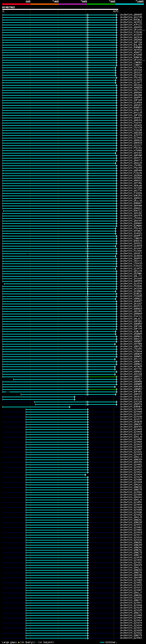Click UniRef100_Q93XG9 label
Viewport: 146px width, 644px height.
click(x=131, y=70)
